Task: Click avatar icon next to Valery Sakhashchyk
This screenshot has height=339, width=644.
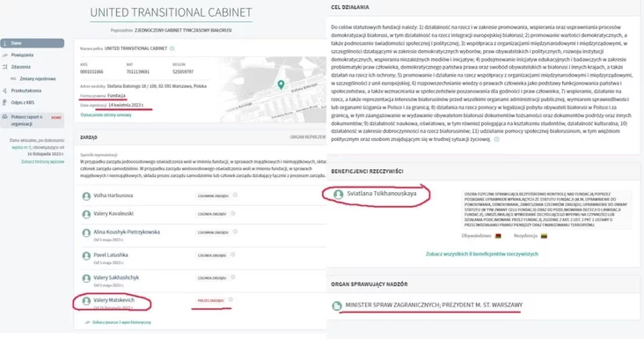Action: pyautogui.click(x=86, y=278)
